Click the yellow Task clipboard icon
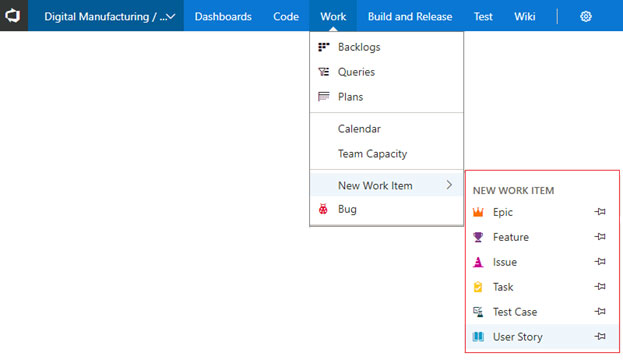This screenshot has width=623, height=360. coord(478,287)
